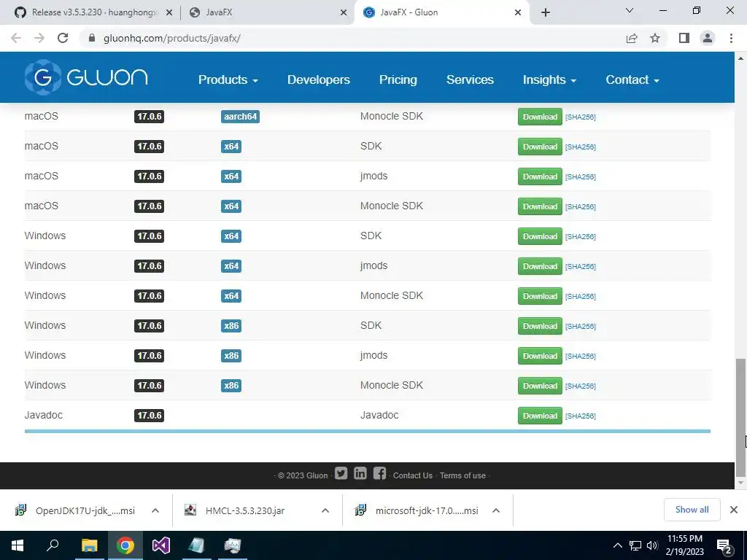Viewport: 747px width, 560px height.
Task: Open Gluon Twitter page
Action: click(x=341, y=473)
